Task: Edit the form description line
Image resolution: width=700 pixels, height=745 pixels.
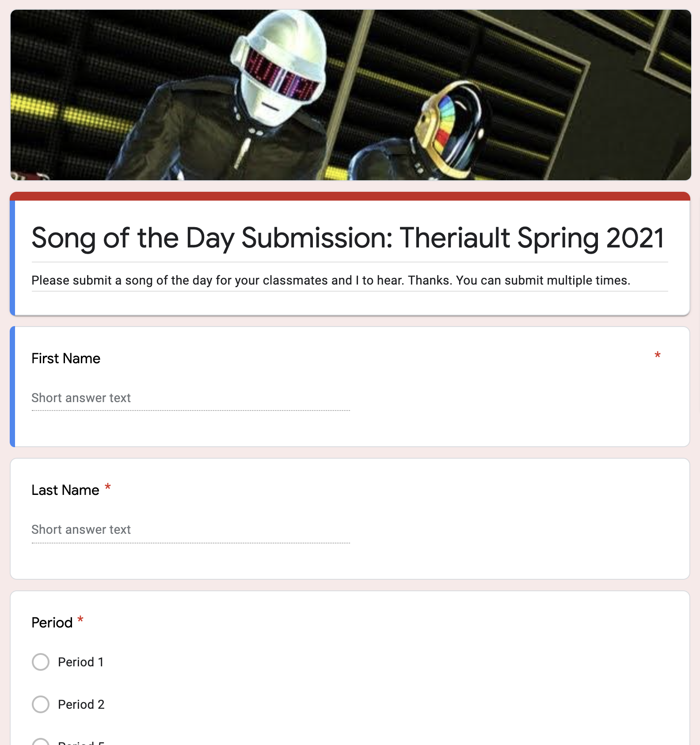Action: tap(331, 280)
